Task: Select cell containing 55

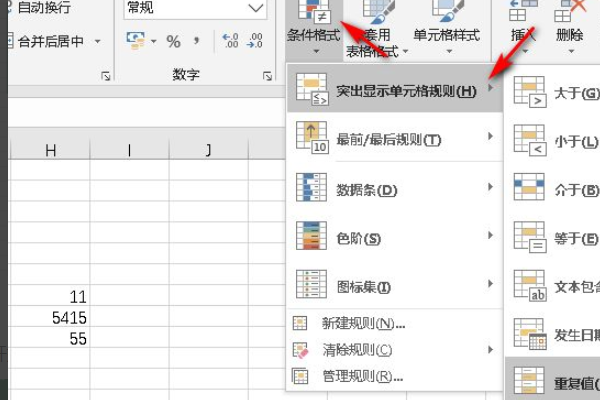Action: (x=50, y=337)
